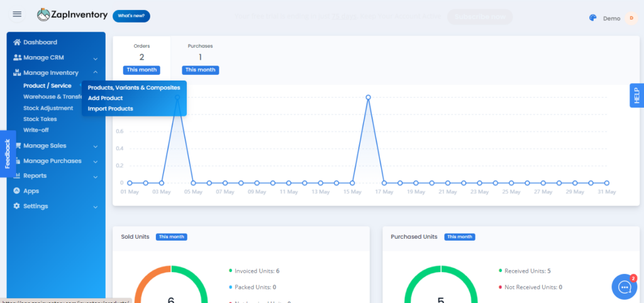Open Warehouse & Transfer item
Image resolution: width=644 pixels, height=303 pixels.
52,97
